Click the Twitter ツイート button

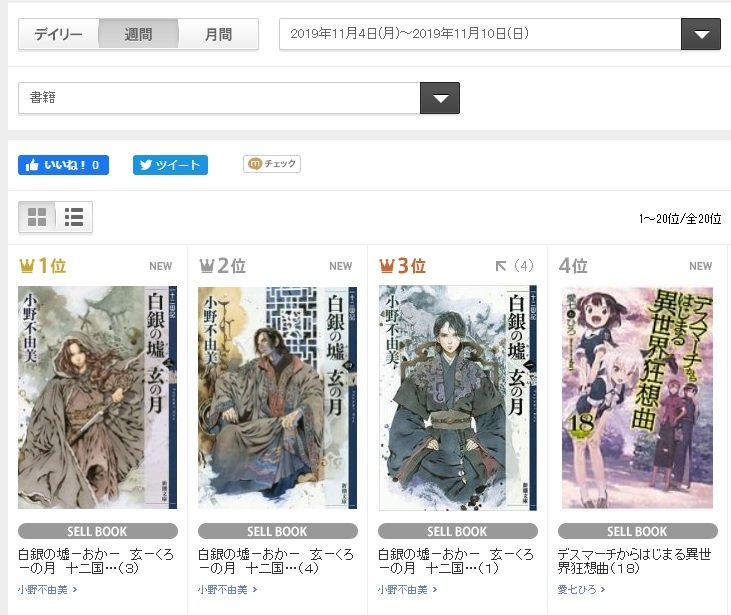pyautogui.click(x=170, y=165)
